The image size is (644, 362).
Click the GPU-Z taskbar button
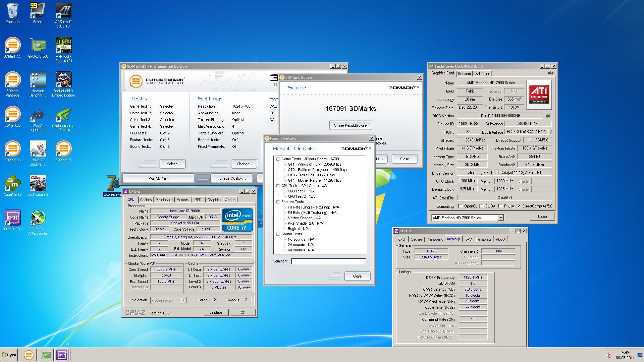[x=46, y=355]
